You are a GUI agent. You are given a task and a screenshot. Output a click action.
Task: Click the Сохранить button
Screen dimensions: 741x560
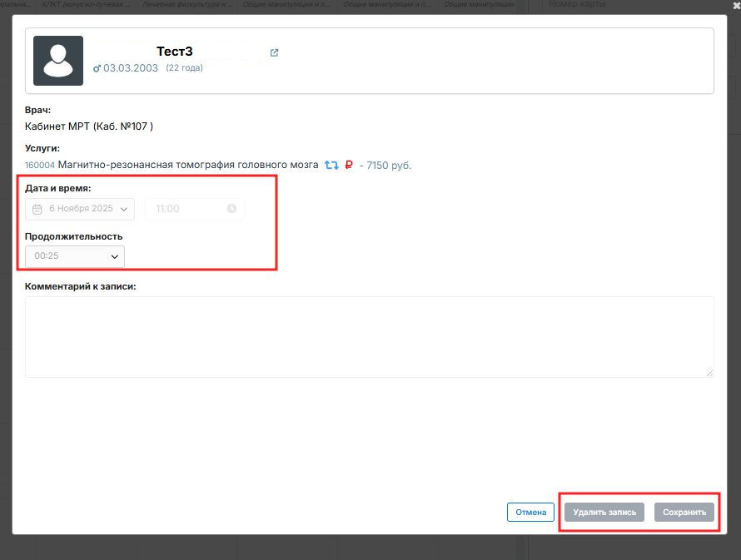684,513
